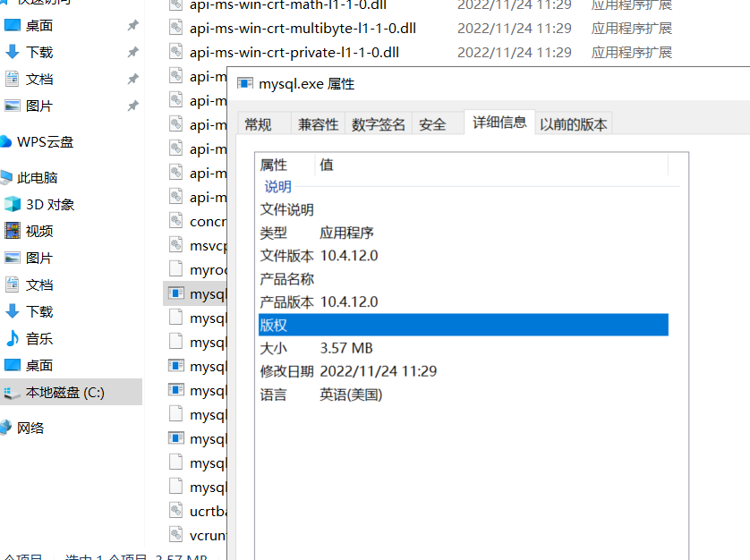This screenshot has height=560, width=750.
Task: Click the 属性 column header
Action: [x=286, y=165]
